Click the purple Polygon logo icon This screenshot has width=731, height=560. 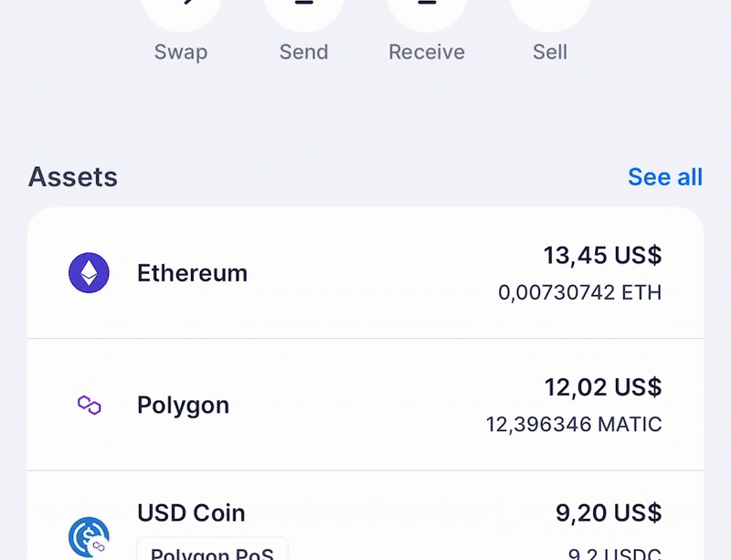point(89,405)
